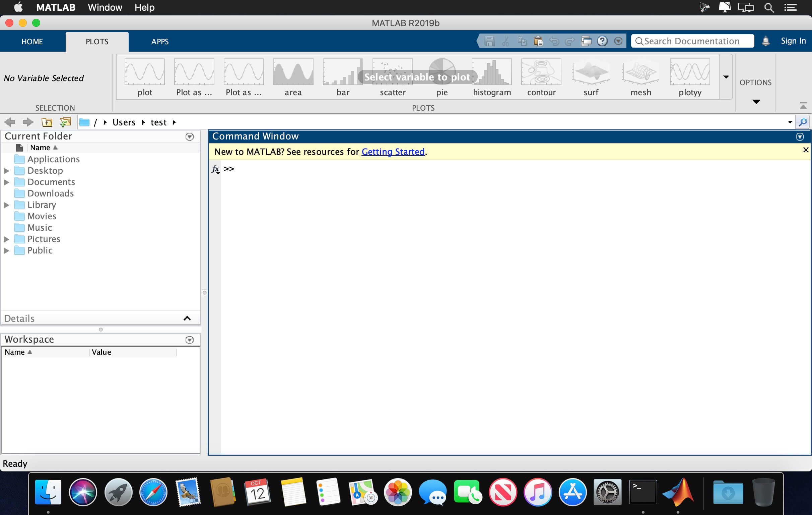Click the Paste icon in quick access toolbar
Viewport: 812px width, 515px height.
[538, 41]
